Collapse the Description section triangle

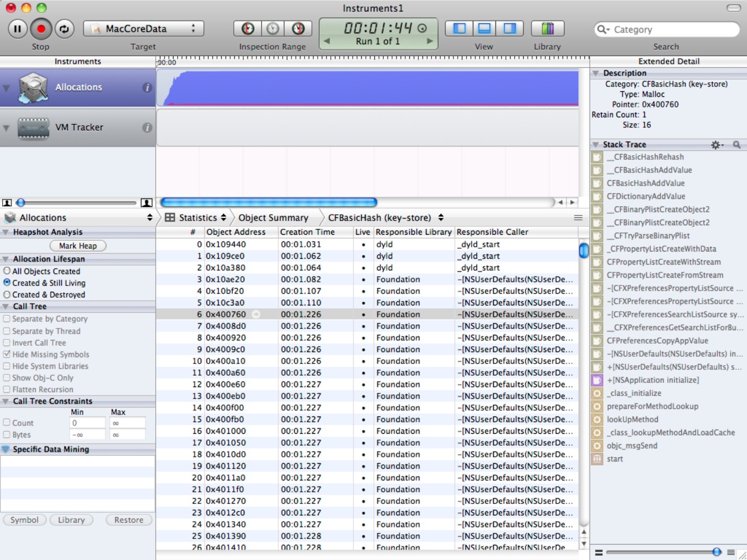(596, 73)
